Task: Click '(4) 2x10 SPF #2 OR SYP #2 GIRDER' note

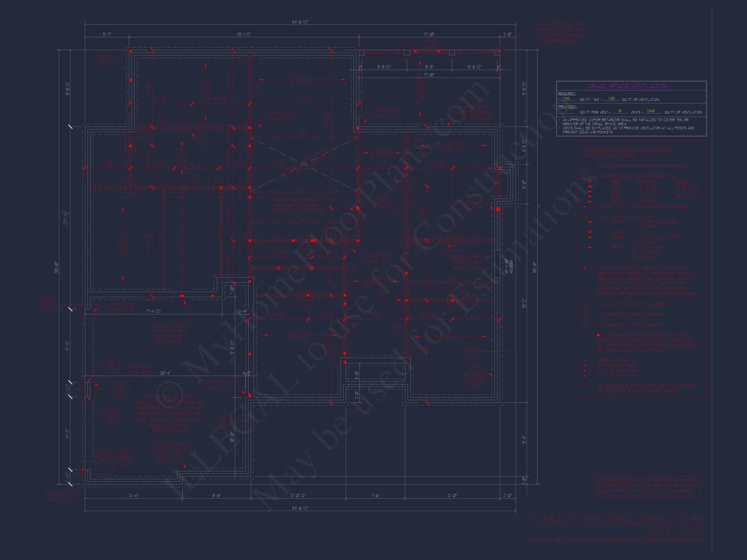Action: pyautogui.click(x=632, y=304)
